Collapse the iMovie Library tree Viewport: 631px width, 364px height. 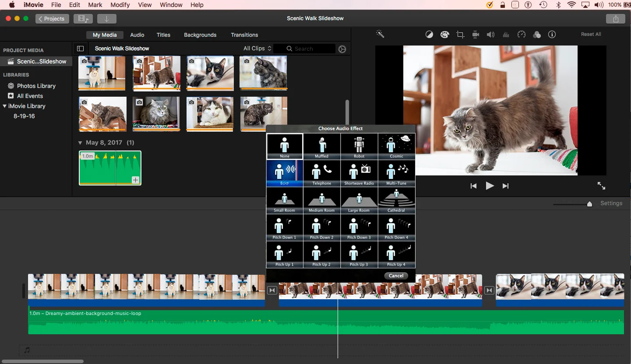5,106
